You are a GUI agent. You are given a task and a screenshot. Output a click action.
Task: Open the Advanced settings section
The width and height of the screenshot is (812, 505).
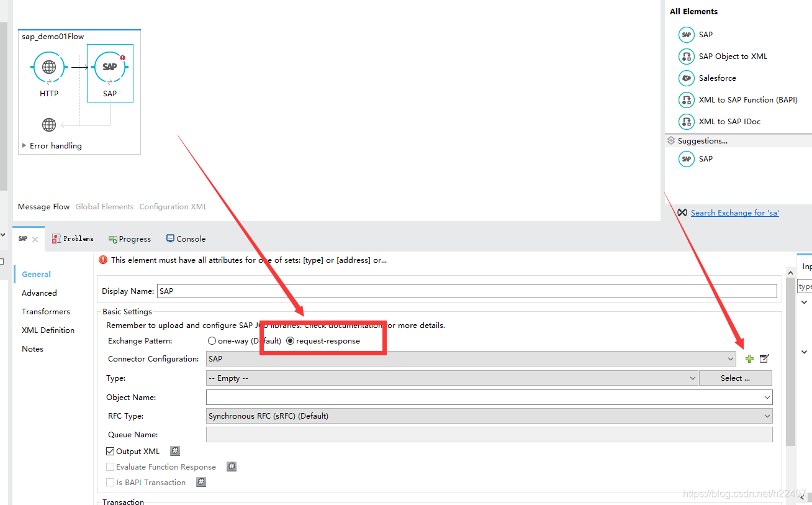pyautogui.click(x=39, y=293)
